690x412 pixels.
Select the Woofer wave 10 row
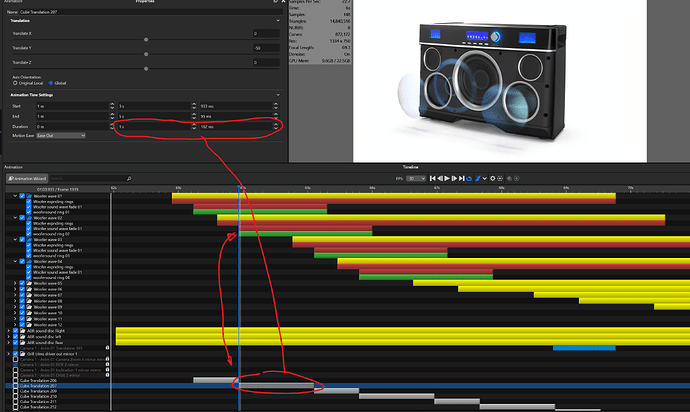[58, 313]
